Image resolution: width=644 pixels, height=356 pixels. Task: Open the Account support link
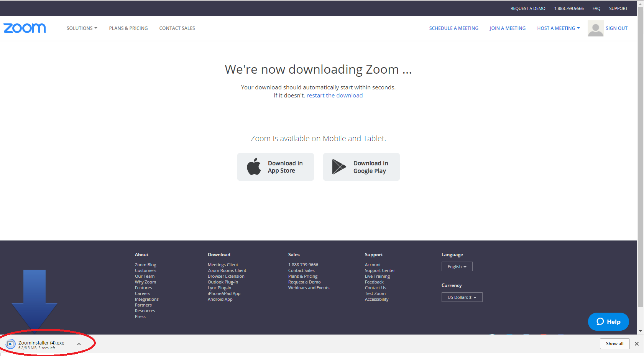373,265
